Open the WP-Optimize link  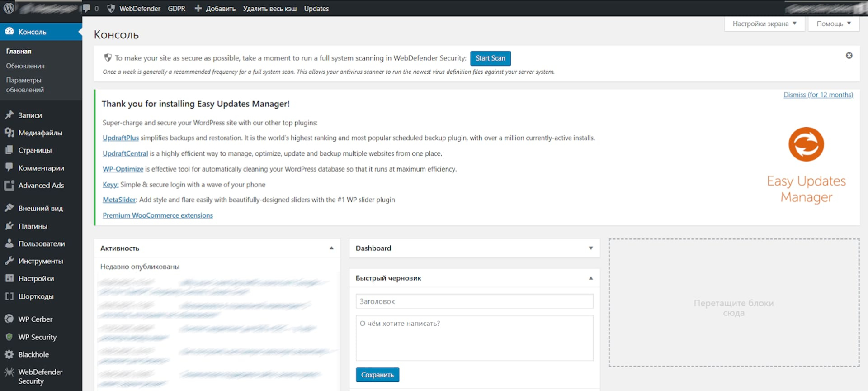pyautogui.click(x=123, y=169)
